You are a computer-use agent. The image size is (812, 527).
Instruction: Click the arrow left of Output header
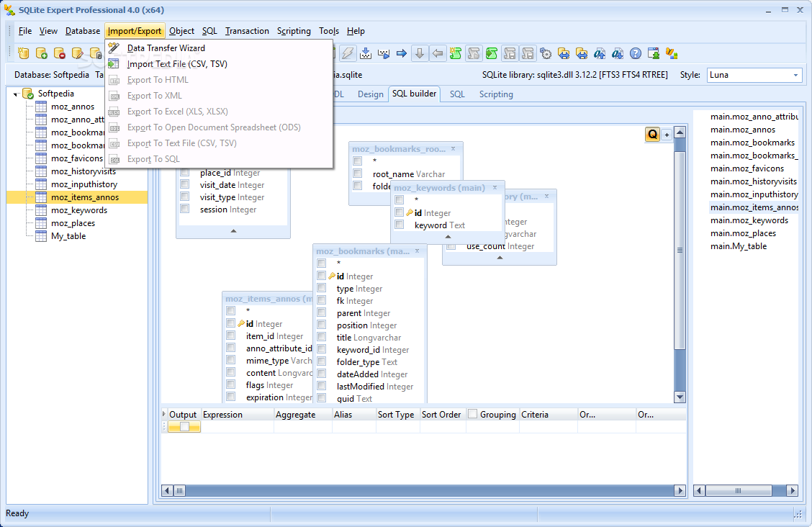click(164, 414)
